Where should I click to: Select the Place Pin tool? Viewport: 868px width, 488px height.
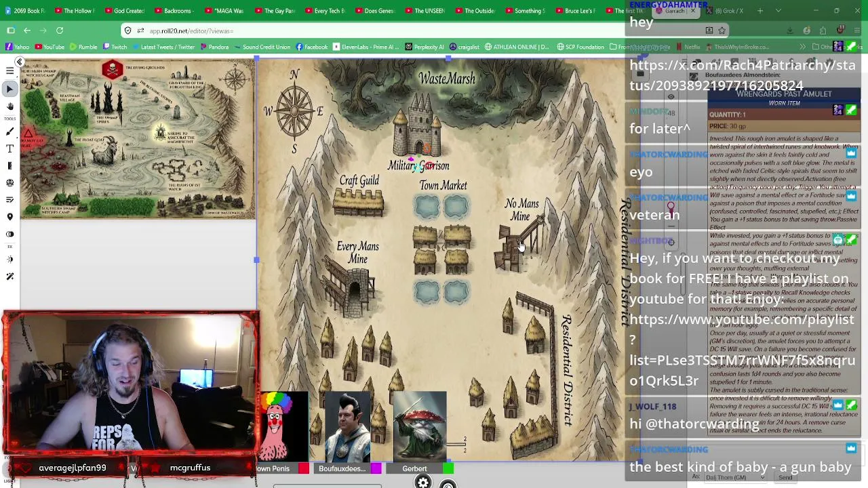[x=10, y=217]
